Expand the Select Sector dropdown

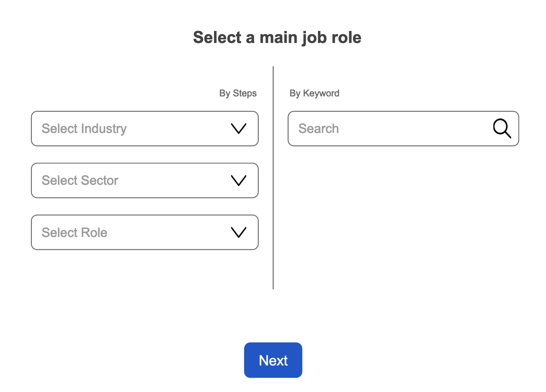[145, 181]
